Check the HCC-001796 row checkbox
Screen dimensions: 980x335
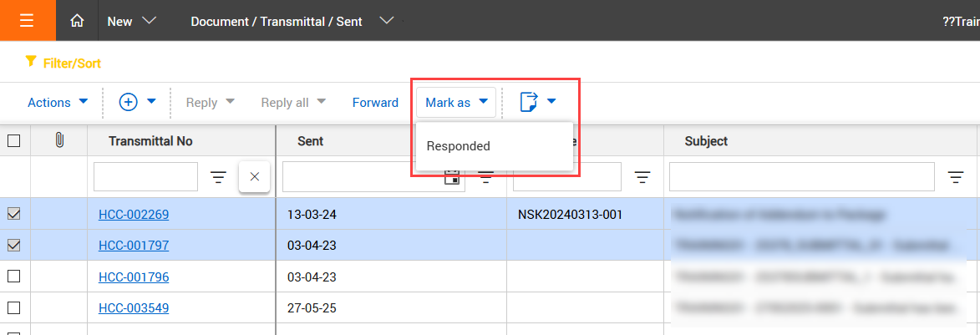pyautogui.click(x=14, y=277)
